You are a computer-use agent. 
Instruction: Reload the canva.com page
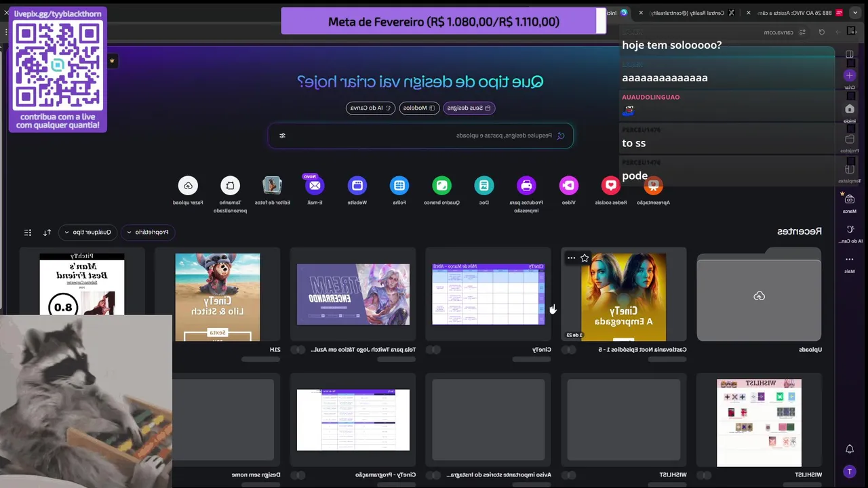coord(822,32)
